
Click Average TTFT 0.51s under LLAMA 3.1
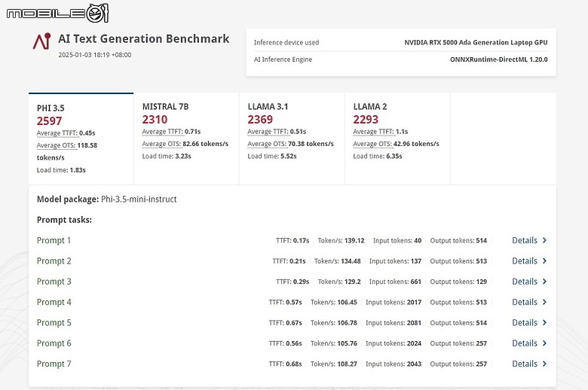pos(277,132)
